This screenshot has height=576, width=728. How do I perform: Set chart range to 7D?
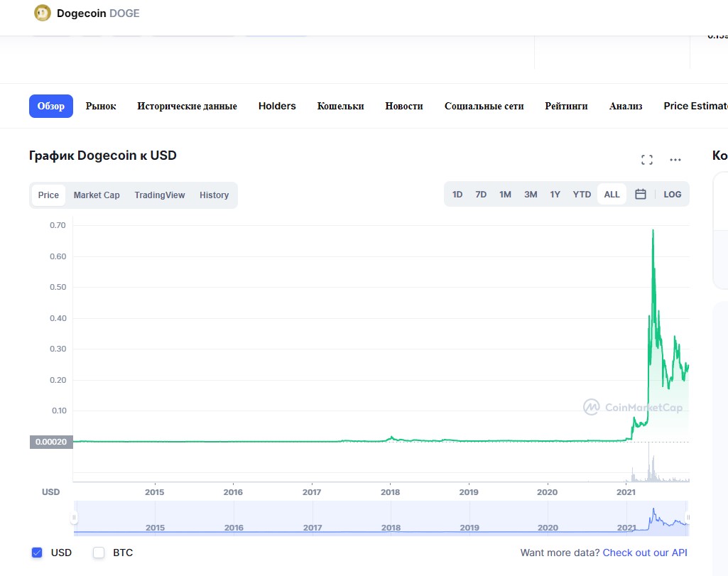(481, 195)
